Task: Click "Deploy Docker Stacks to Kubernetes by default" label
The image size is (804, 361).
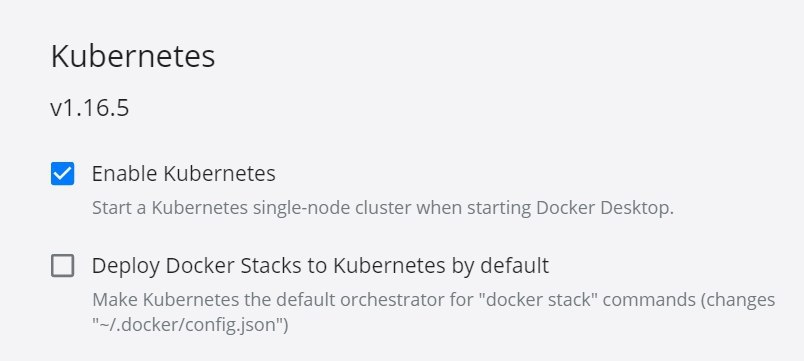Action: pos(320,266)
